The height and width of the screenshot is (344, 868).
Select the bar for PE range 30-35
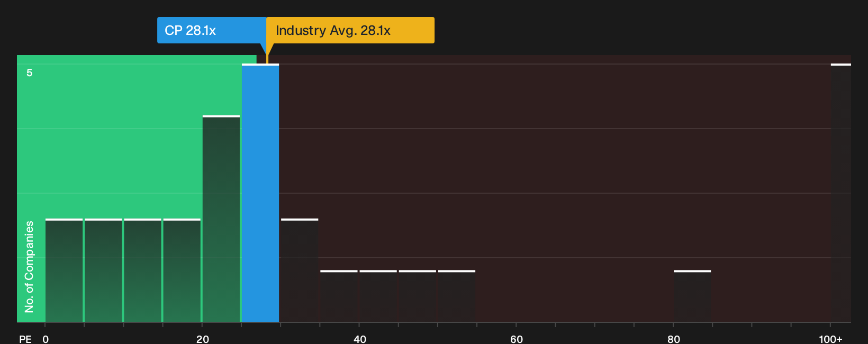point(300,270)
